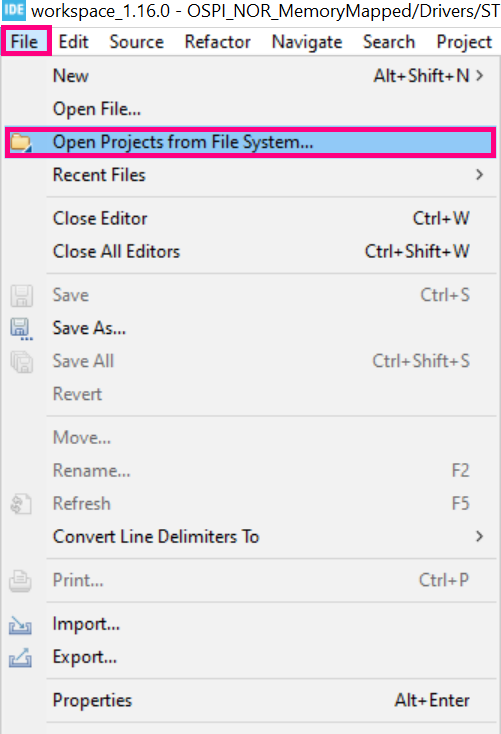
Task: Click the Export icon in the File menu
Action: (x=20, y=657)
